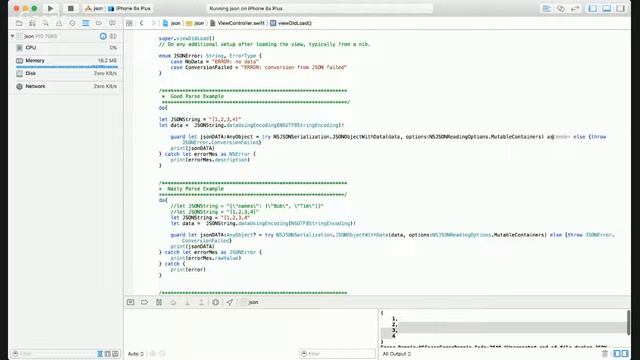Click the memory usage bar

(67, 67)
